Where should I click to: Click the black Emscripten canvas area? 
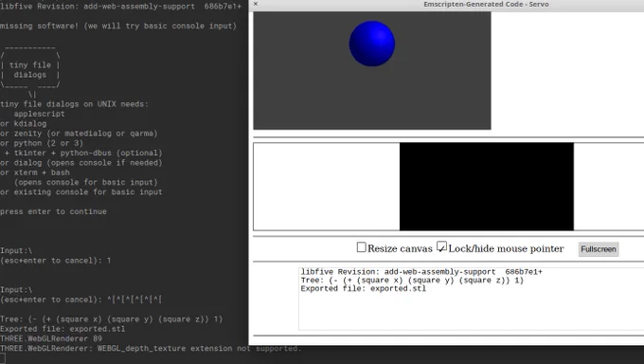(486, 187)
